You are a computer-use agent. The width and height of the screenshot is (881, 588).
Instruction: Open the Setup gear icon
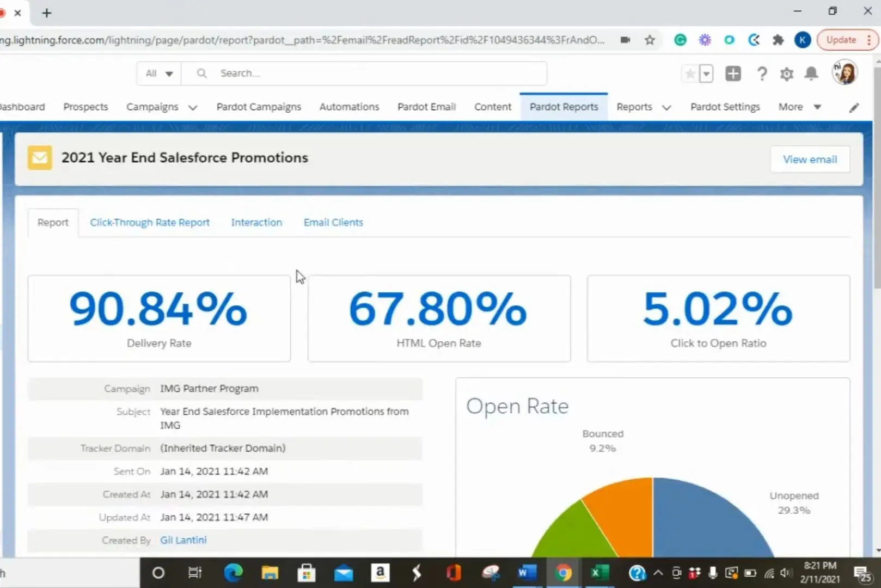coord(786,73)
